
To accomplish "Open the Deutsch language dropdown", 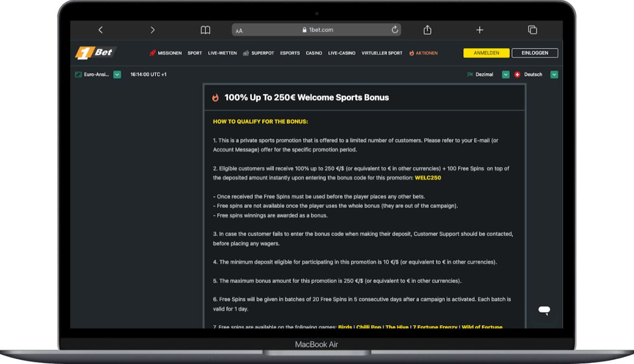I will coord(554,74).
